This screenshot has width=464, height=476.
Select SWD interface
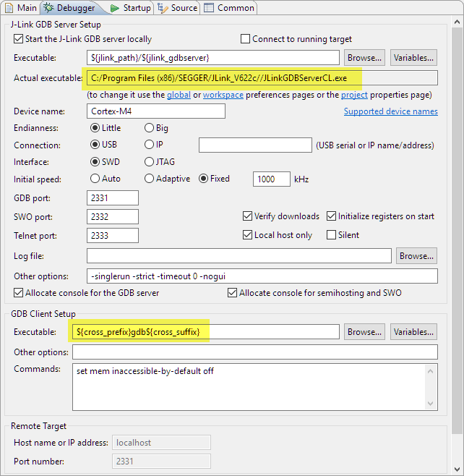click(95, 162)
